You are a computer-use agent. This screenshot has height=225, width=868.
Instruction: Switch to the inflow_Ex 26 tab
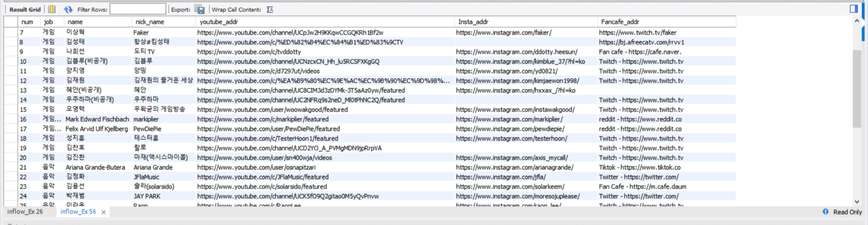tap(25, 211)
